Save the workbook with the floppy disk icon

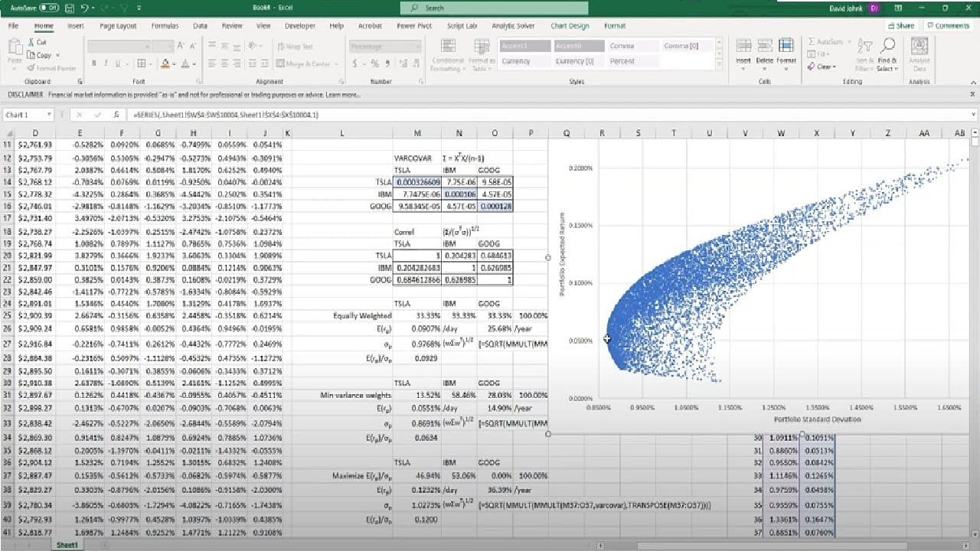pos(69,8)
